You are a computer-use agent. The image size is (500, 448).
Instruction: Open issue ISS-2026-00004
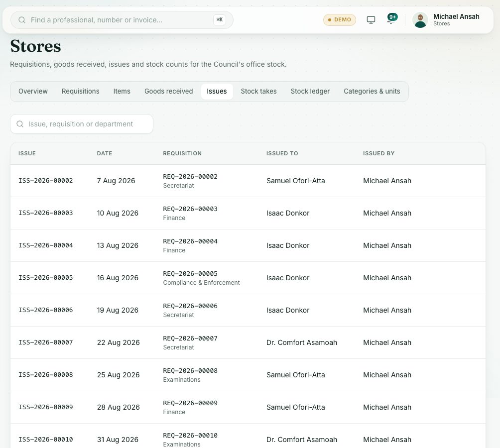(46, 245)
